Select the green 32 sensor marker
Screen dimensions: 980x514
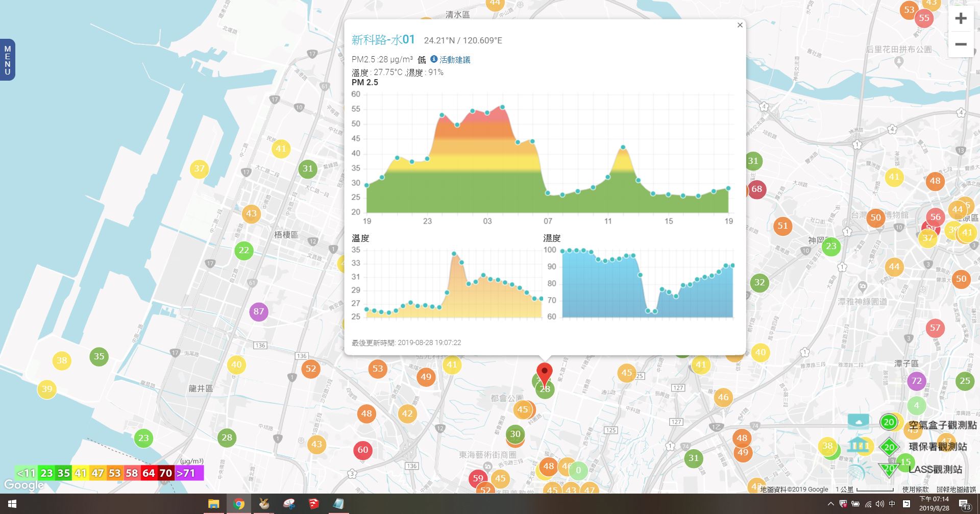[x=759, y=282]
